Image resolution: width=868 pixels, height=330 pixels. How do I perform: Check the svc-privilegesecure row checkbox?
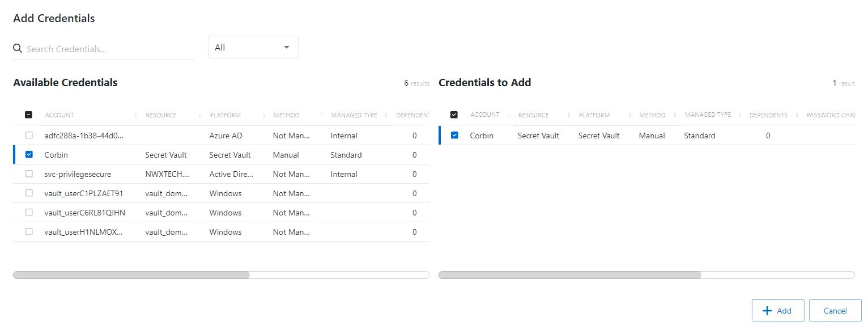tap(29, 174)
